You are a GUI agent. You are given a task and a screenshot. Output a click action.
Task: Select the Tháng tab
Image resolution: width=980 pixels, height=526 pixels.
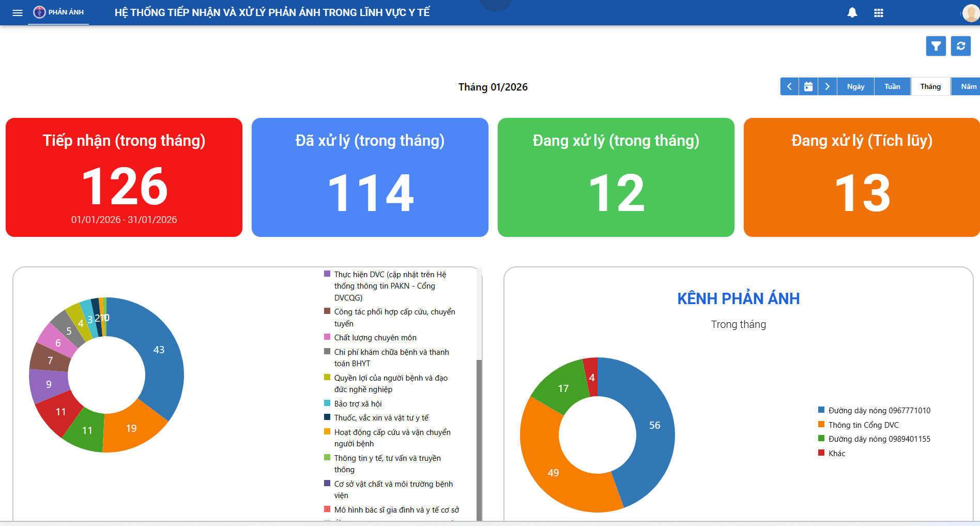click(x=930, y=86)
